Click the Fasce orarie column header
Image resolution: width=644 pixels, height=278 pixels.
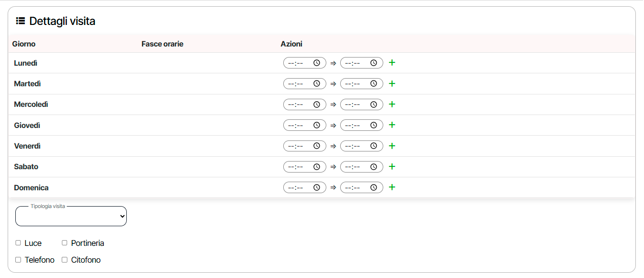point(162,44)
